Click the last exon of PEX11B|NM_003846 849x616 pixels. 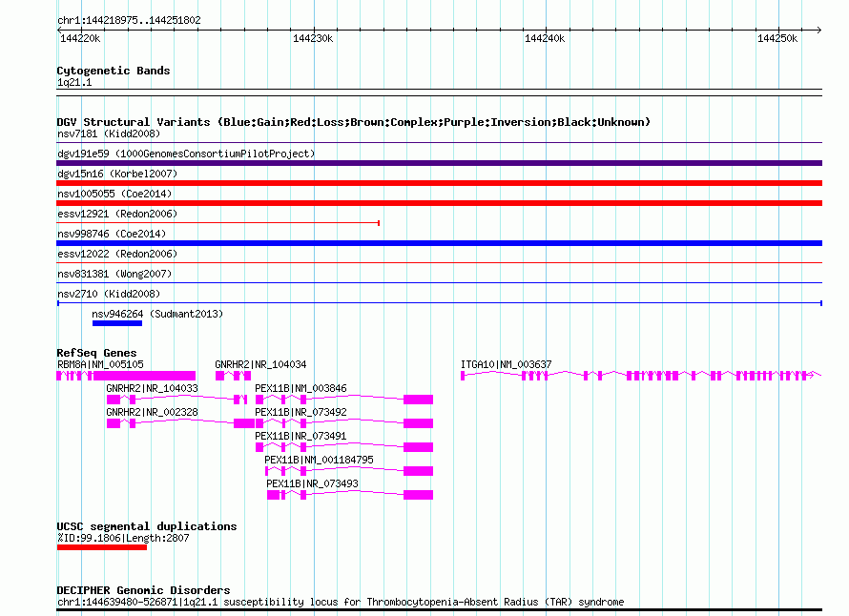point(418,400)
